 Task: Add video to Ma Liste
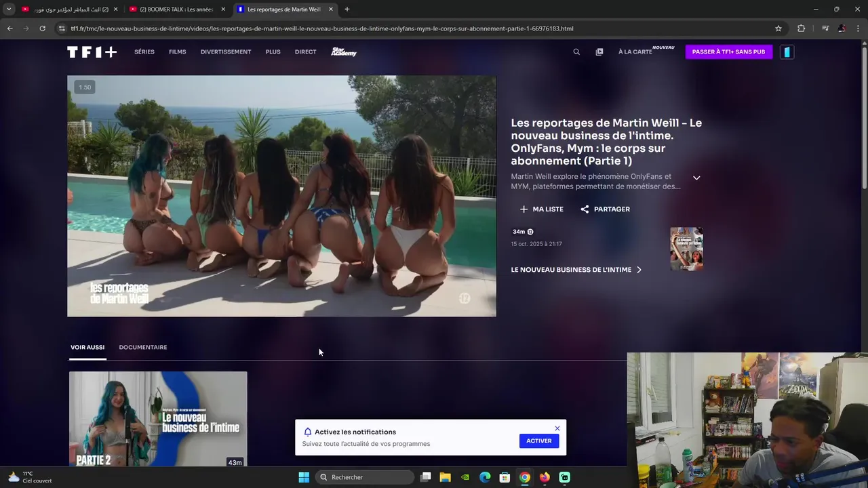(542, 209)
